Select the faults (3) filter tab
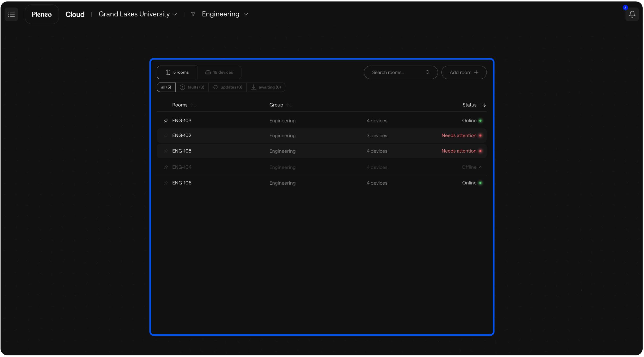Viewport: 644px width, 357px height. [x=192, y=87]
